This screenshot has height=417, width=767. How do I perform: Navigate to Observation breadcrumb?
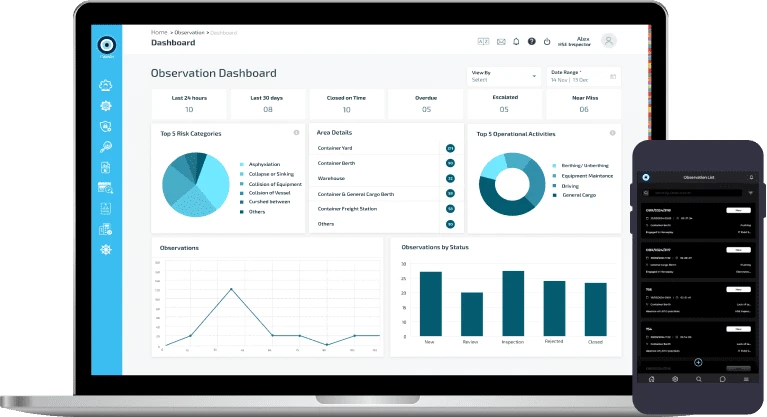point(189,33)
